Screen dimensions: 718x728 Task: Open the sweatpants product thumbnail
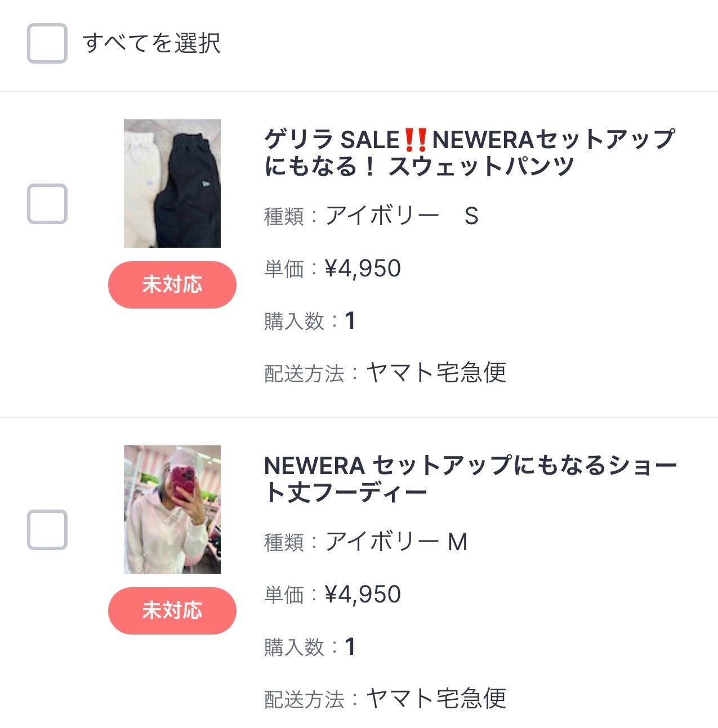tap(172, 184)
